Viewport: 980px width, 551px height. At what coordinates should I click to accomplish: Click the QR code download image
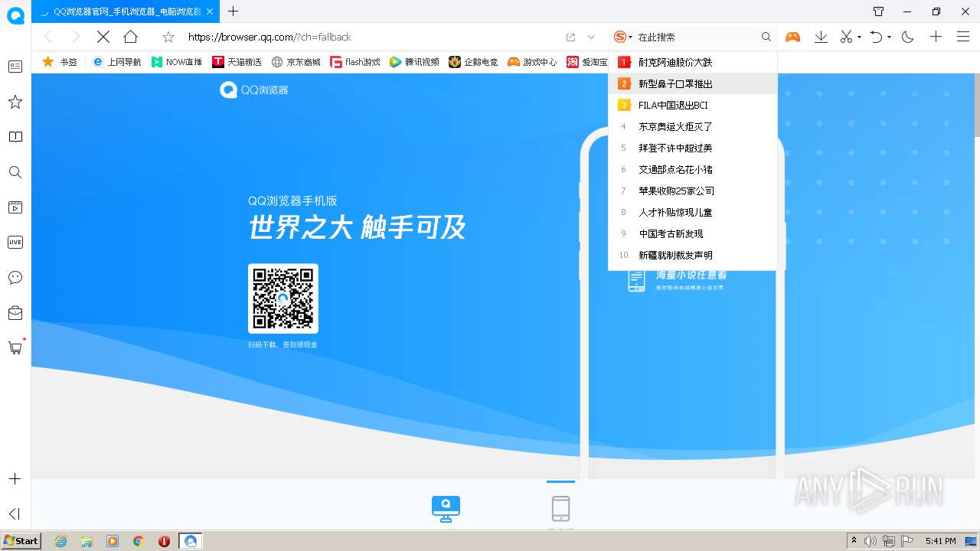click(x=283, y=298)
